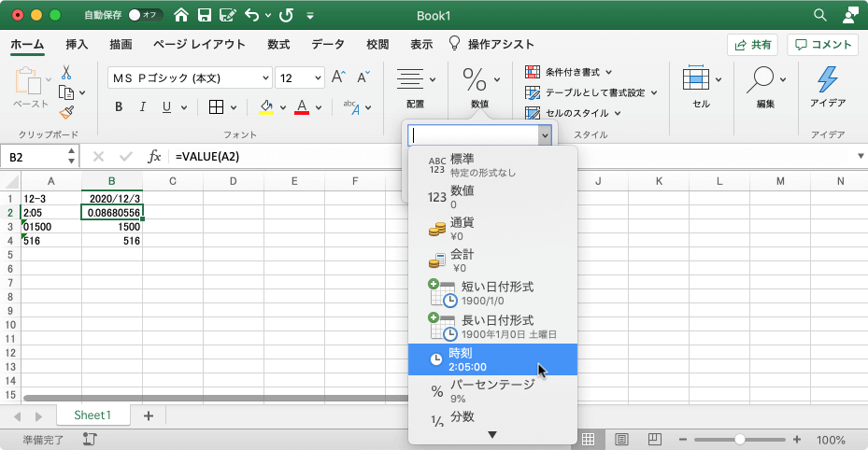Viewport: 868px width, 450px height.
Task: Switch to normal grid view in status bar
Action: (x=589, y=440)
